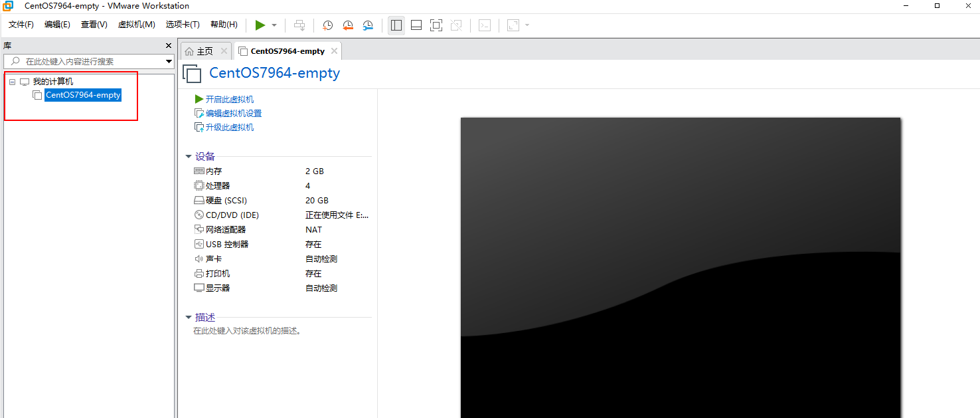Click the stretch guest display icon
The width and height of the screenshot is (980, 418).
point(513,25)
